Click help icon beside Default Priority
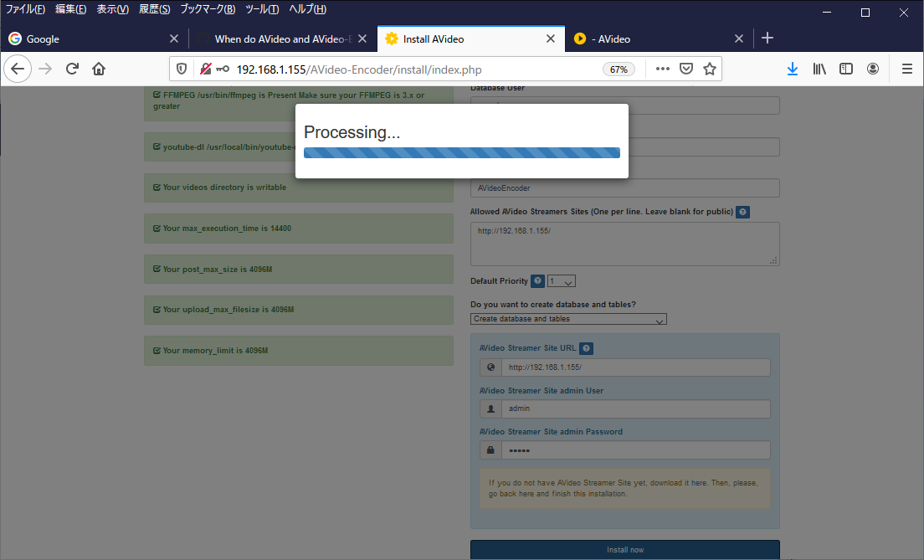924x560 pixels. tap(537, 281)
